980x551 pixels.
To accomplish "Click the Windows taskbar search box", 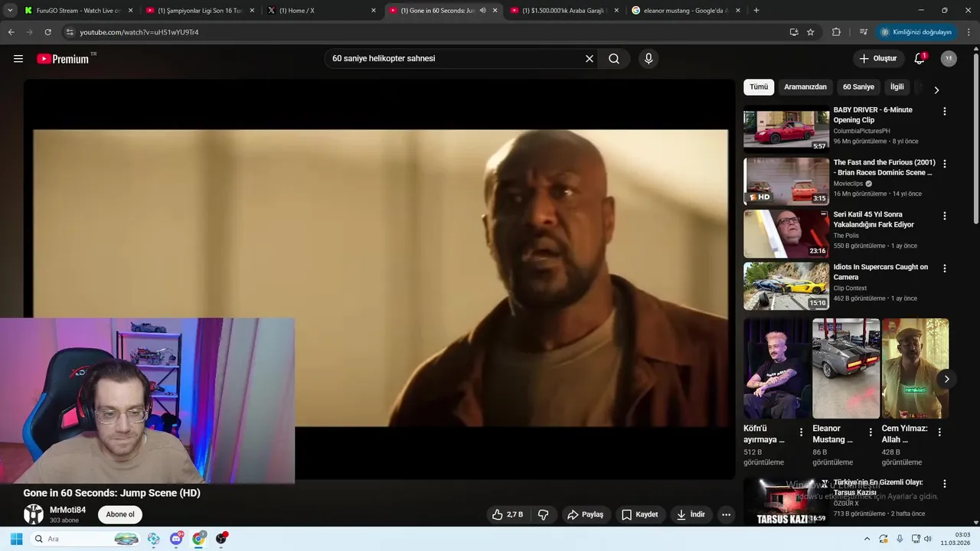I will (86, 539).
